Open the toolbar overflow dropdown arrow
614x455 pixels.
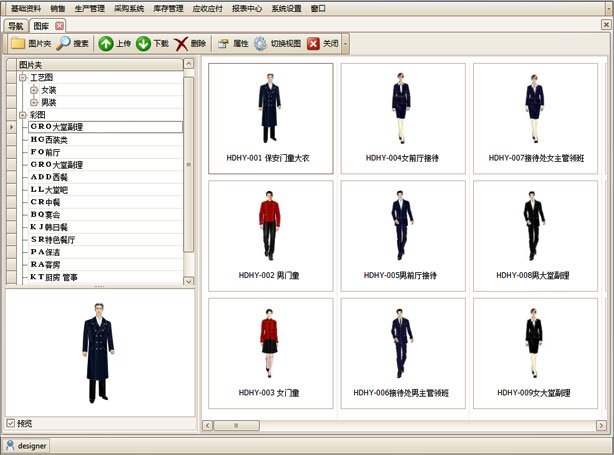coord(346,44)
